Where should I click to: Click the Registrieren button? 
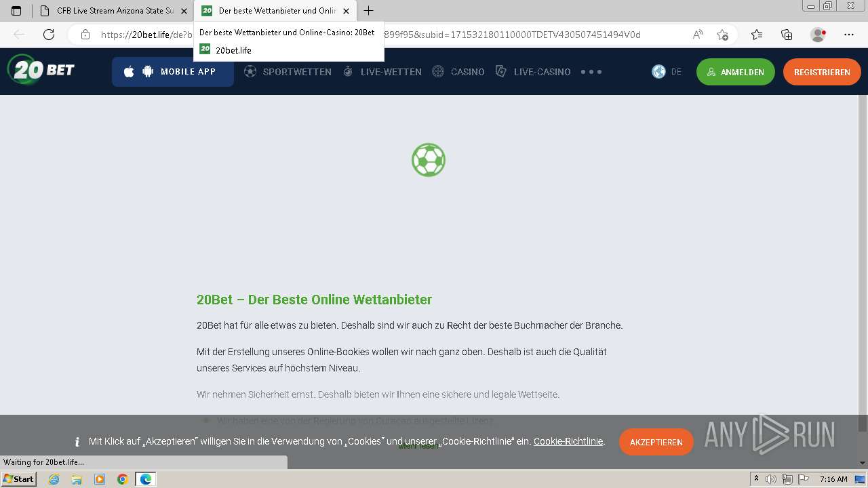(x=822, y=72)
